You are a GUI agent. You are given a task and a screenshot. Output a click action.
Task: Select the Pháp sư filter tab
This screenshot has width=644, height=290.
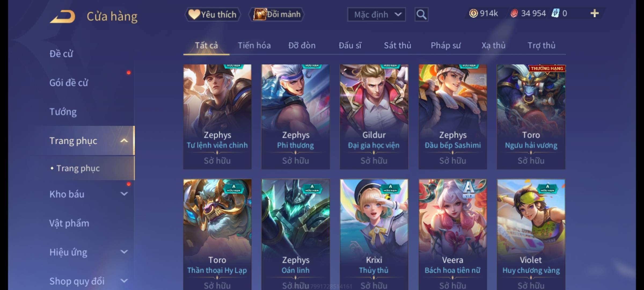point(446,45)
